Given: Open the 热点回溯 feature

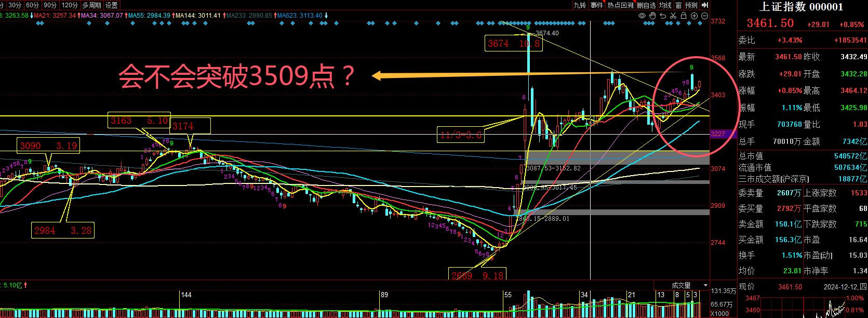Looking at the screenshot, I should click(621, 5).
